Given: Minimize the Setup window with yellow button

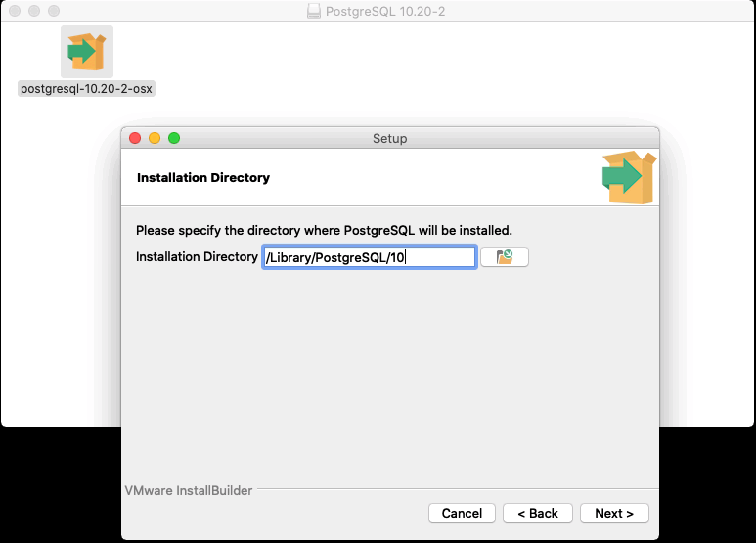Looking at the screenshot, I should (x=155, y=138).
